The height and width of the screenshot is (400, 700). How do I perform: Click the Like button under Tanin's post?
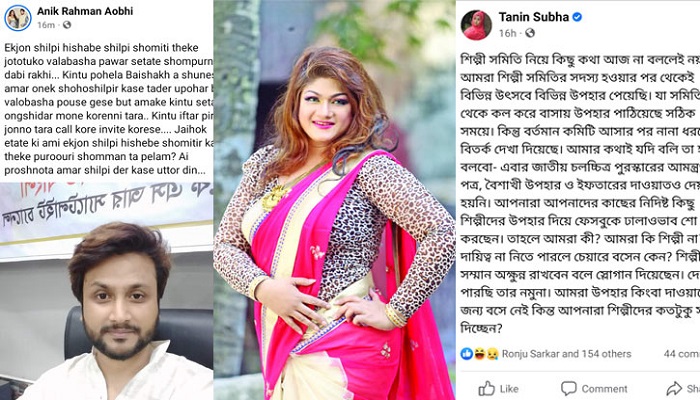[499, 389]
